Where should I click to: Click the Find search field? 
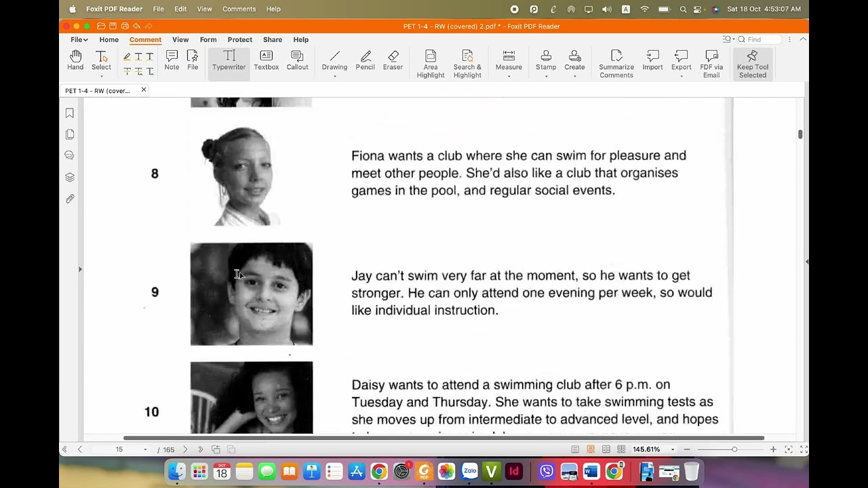pyautogui.click(x=761, y=39)
